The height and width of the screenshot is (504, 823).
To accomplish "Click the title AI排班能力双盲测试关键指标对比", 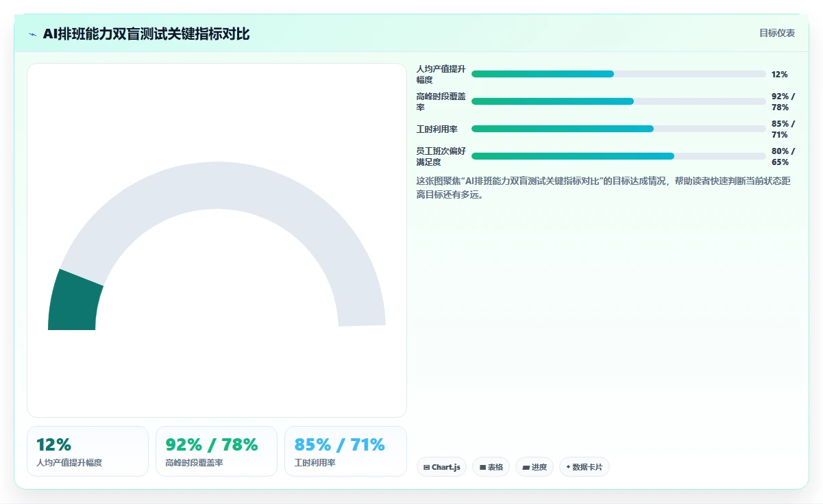I will point(147,34).
